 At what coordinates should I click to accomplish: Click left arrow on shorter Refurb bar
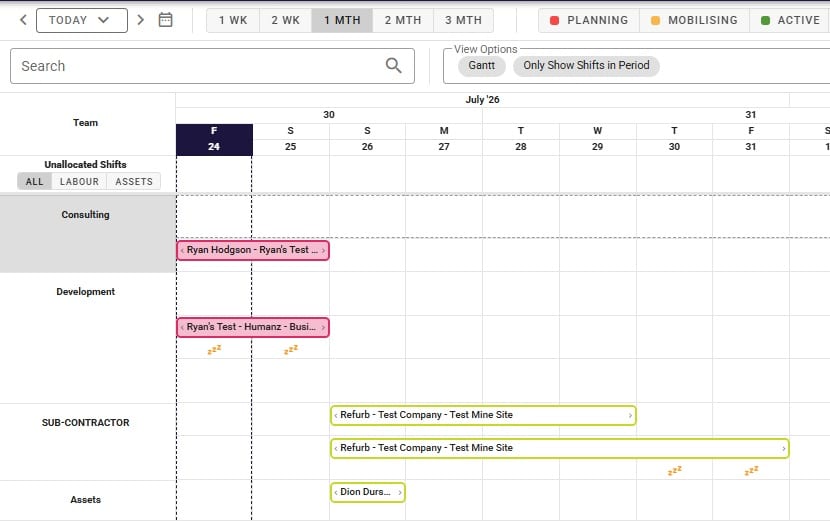click(x=336, y=415)
